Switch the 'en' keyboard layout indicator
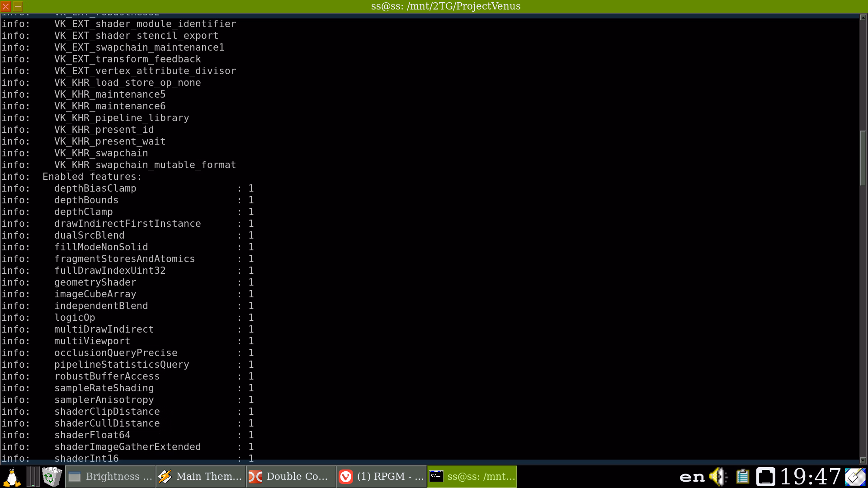The height and width of the screenshot is (488, 868). [x=692, y=477]
